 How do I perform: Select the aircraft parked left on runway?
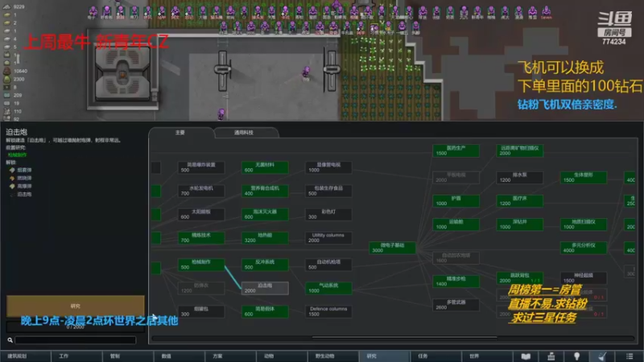point(223,70)
